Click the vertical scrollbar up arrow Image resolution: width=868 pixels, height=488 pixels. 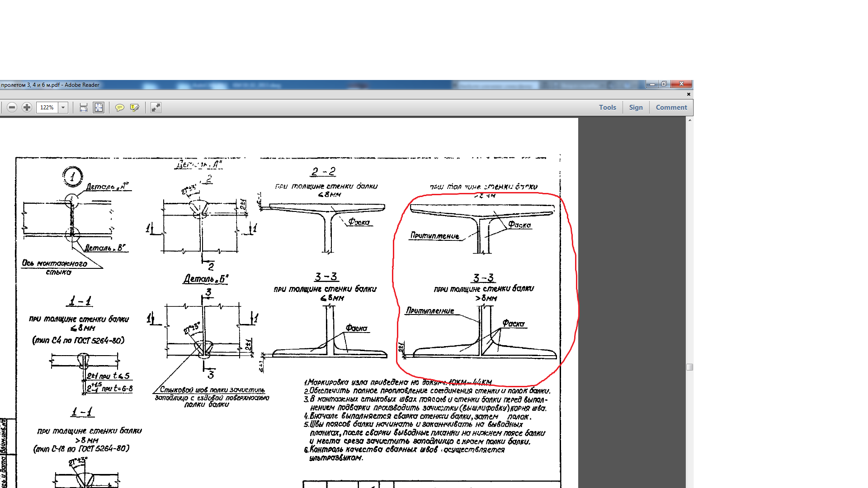[x=689, y=120]
